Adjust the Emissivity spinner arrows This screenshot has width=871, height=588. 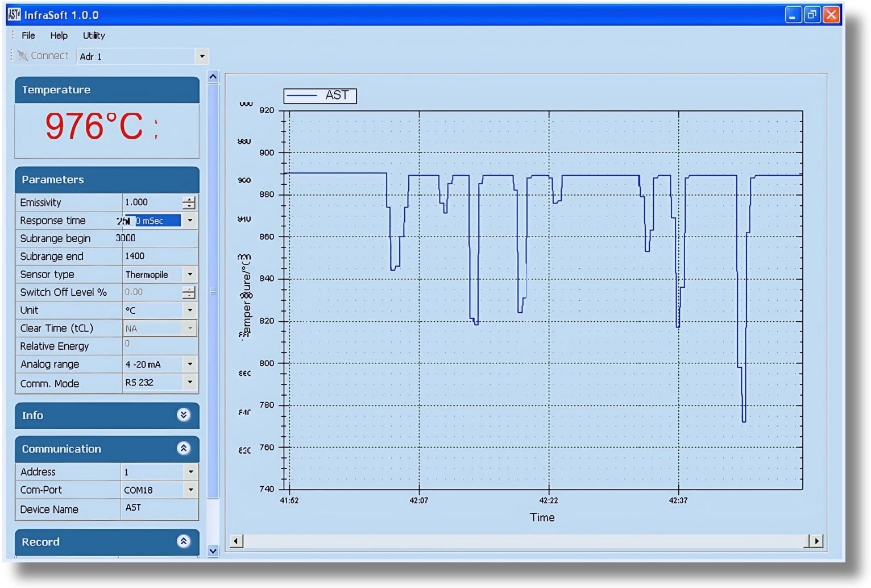(189, 202)
